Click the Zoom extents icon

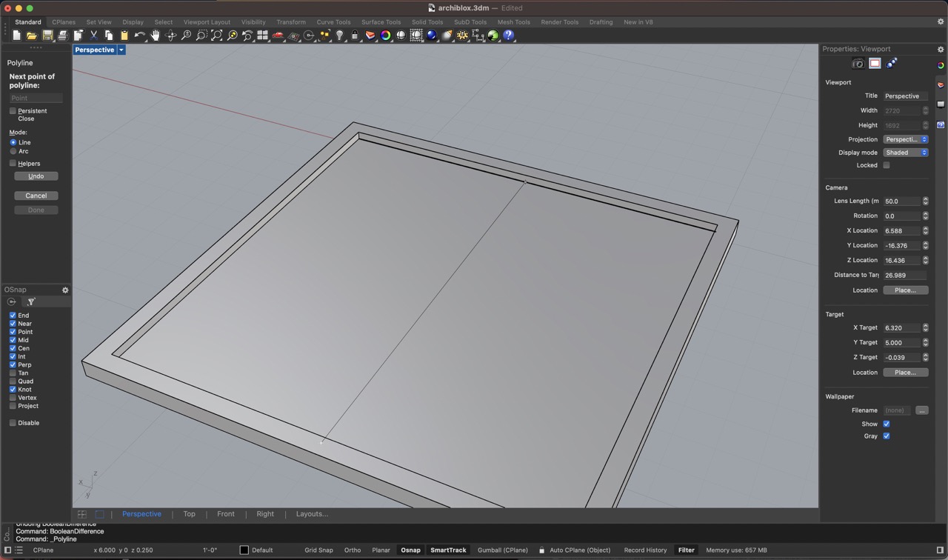(x=217, y=36)
